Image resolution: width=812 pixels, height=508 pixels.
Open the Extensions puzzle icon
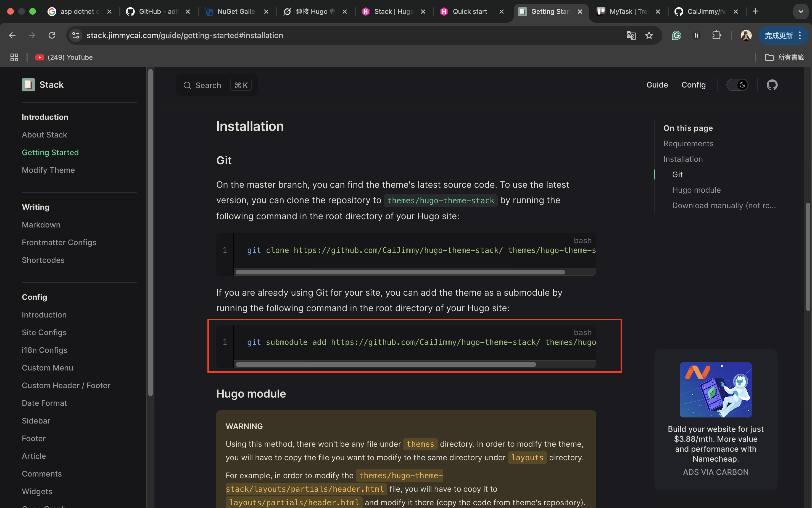pos(716,35)
